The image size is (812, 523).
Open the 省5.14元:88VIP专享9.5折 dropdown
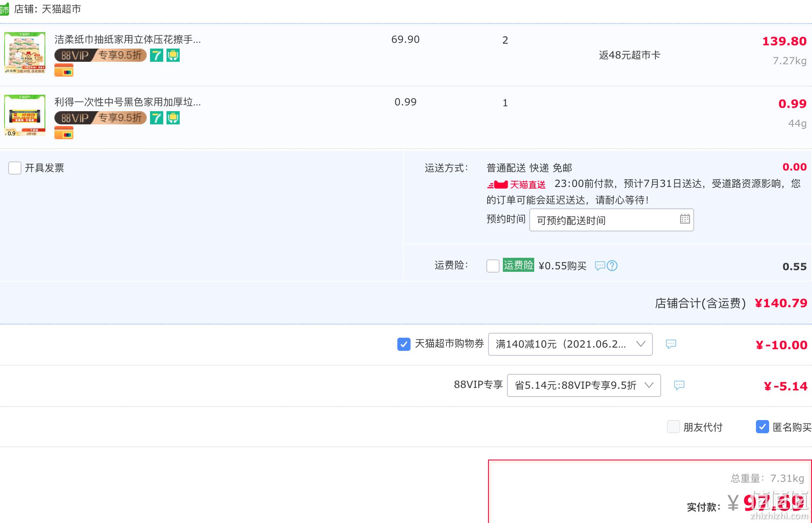tap(584, 385)
